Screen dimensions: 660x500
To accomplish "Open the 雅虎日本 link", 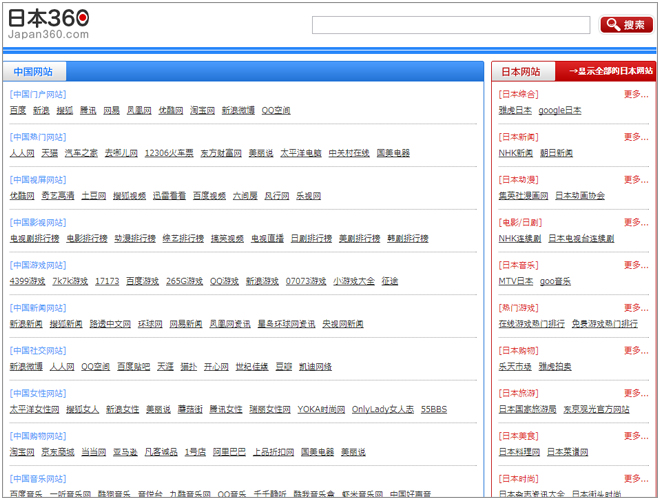I will click(515, 110).
